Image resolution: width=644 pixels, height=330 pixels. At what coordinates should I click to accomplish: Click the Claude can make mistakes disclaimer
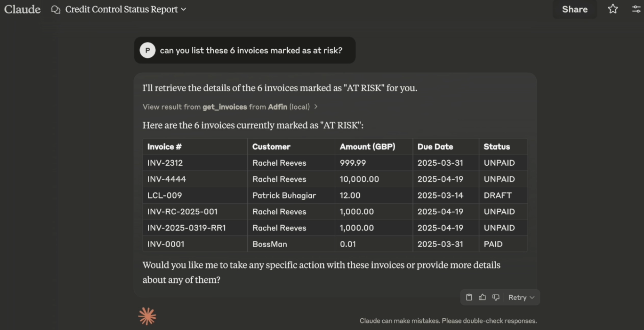[x=448, y=321]
